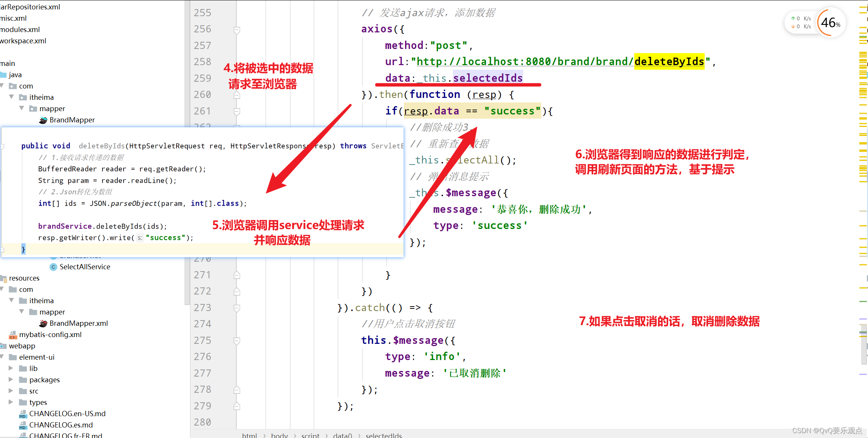Expand the lib folder arrow

tap(11, 368)
